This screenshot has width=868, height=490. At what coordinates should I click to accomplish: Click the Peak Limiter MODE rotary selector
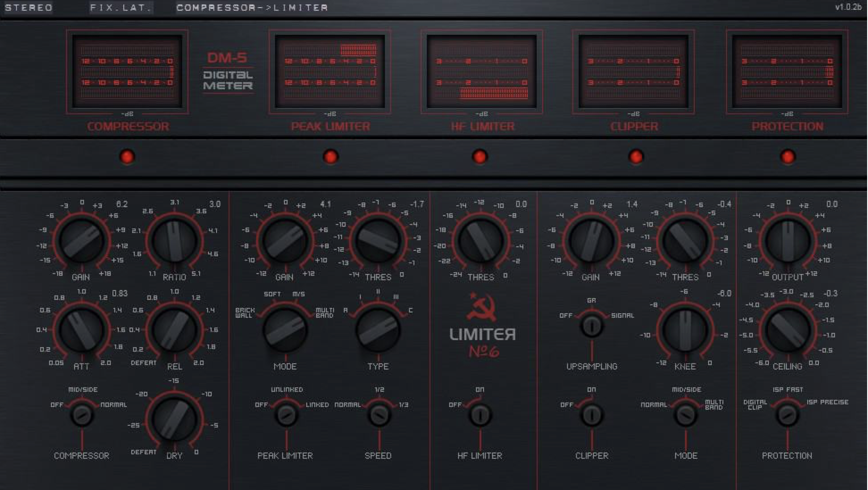pos(285,330)
